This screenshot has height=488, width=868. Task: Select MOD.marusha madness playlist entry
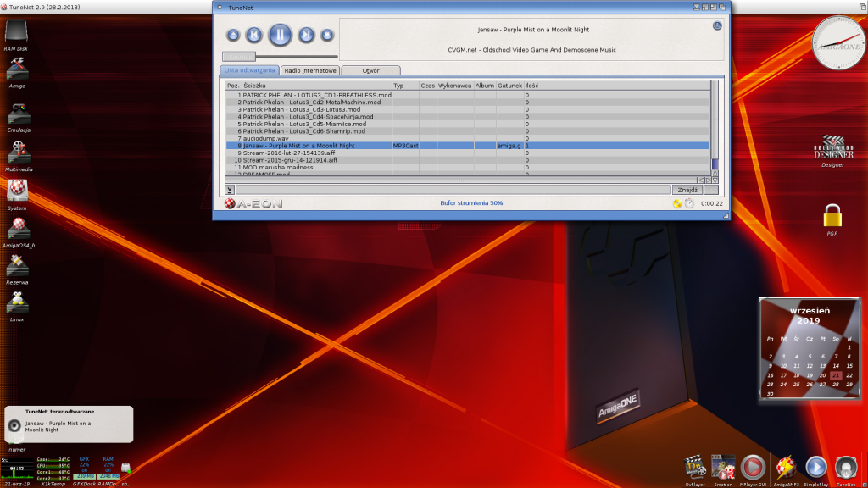[x=468, y=167]
